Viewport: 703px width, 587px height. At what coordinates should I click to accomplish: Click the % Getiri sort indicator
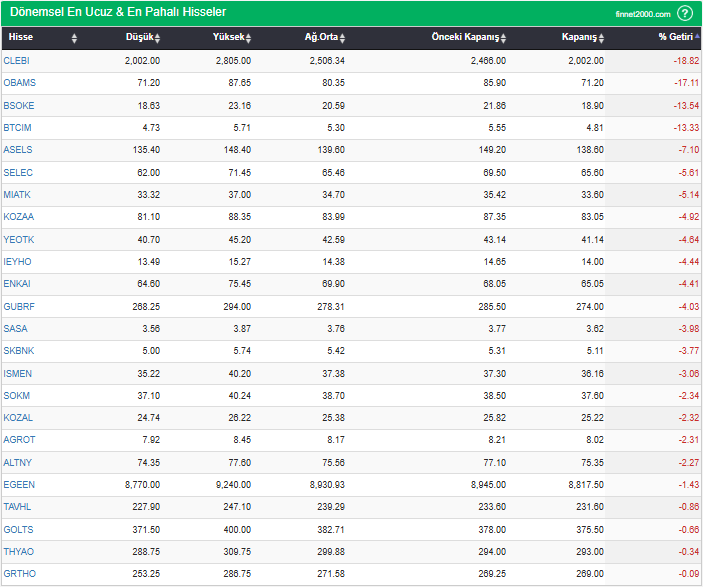[697, 37]
